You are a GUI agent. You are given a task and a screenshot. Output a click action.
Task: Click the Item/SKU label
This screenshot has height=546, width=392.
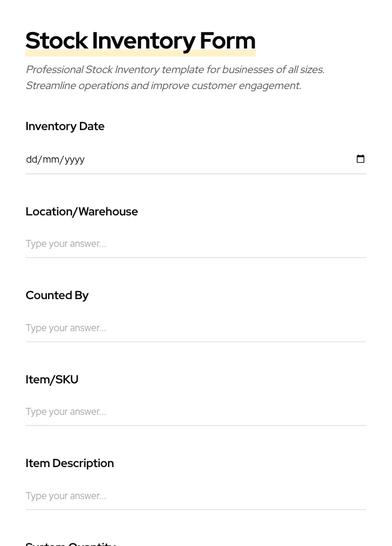click(52, 380)
